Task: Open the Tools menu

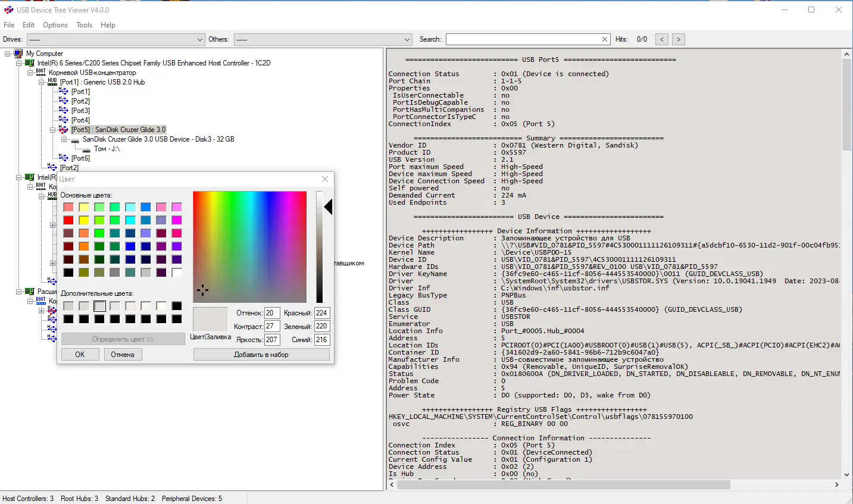Action: 84,25
